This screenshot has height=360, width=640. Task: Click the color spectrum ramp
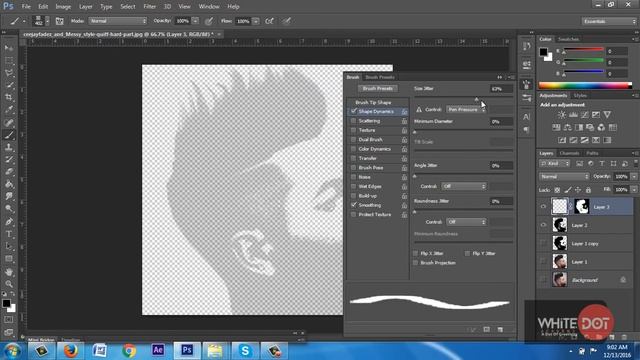[585, 85]
